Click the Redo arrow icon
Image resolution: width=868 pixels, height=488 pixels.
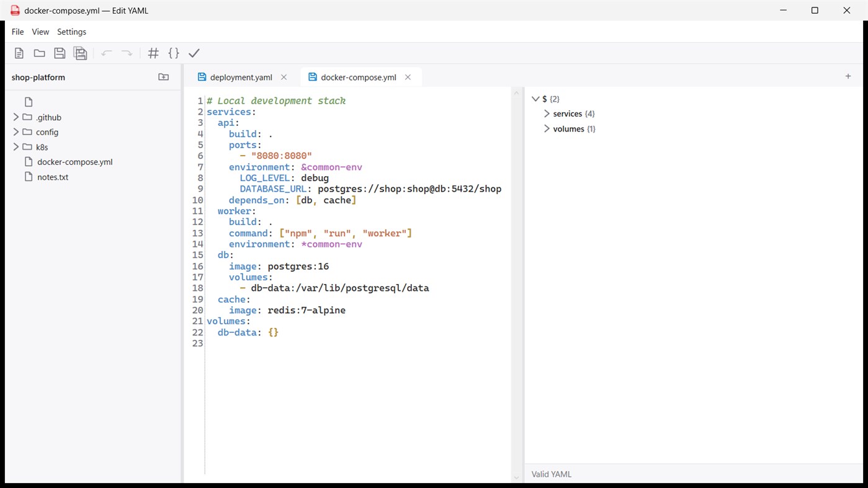click(127, 53)
